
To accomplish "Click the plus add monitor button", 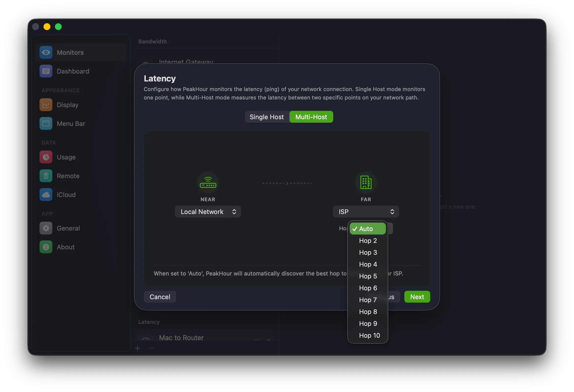I will 138,348.
